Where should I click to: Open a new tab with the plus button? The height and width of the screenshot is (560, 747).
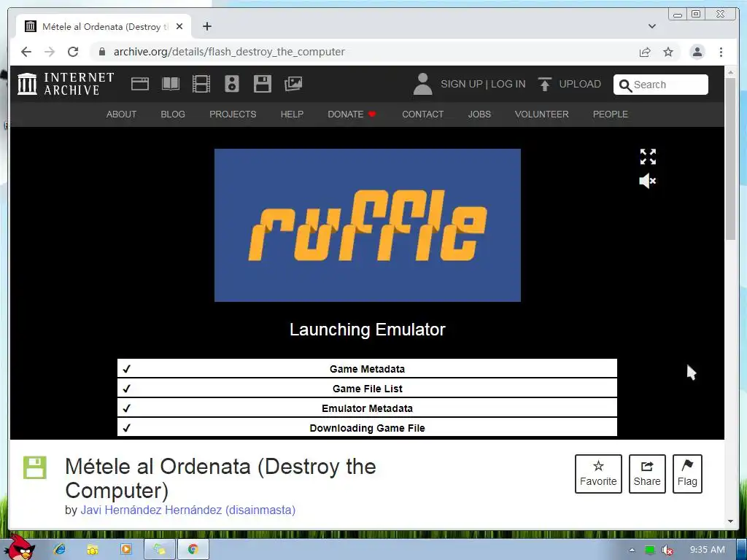pos(206,26)
